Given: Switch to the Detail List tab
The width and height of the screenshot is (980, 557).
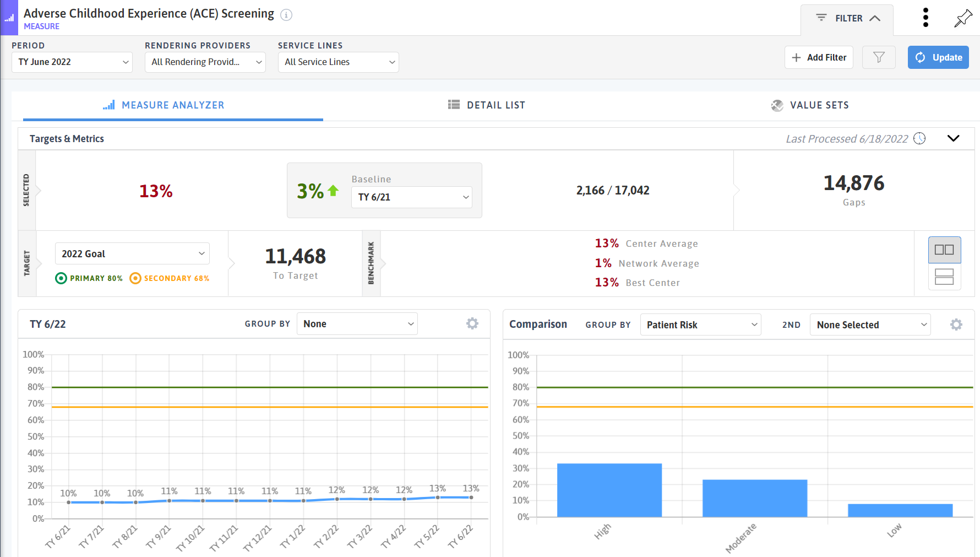Looking at the screenshot, I should tap(487, 105).
